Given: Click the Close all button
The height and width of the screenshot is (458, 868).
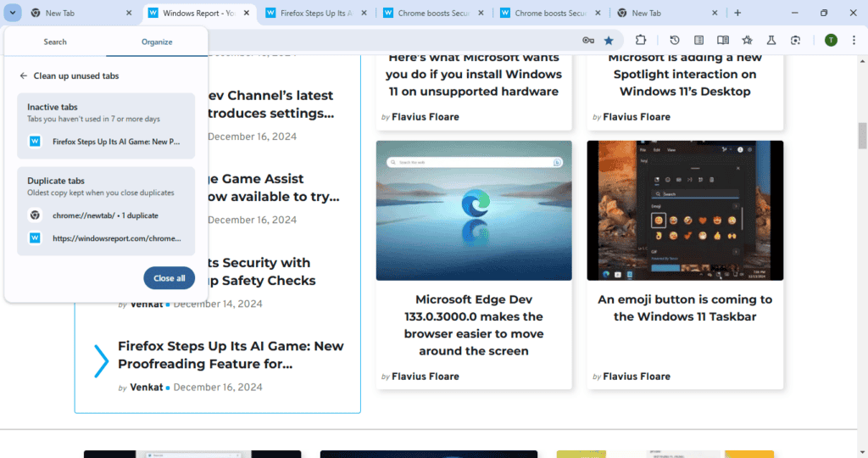Looking at the screenshot, I should [169, 278].
